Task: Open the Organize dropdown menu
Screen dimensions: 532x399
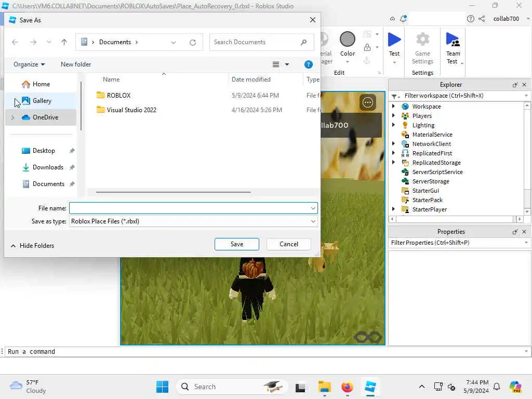Action: [29, 64]
